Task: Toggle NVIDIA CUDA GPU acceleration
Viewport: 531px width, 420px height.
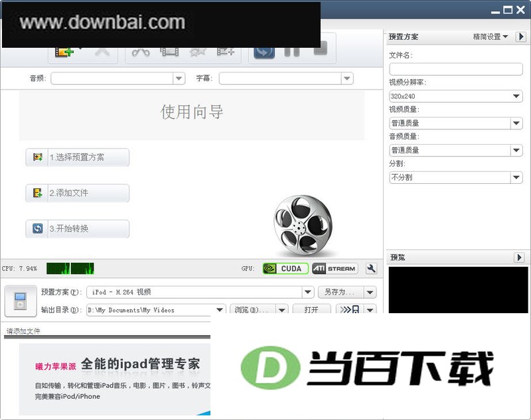Action: pyautogui.click(x=285, y=268)
